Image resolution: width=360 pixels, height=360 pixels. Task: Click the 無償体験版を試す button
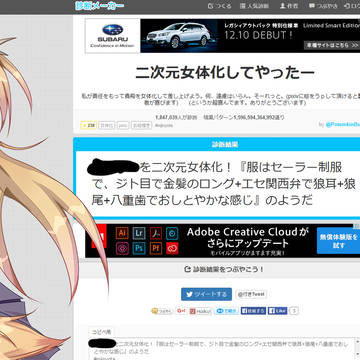click(x=338, y=241)
